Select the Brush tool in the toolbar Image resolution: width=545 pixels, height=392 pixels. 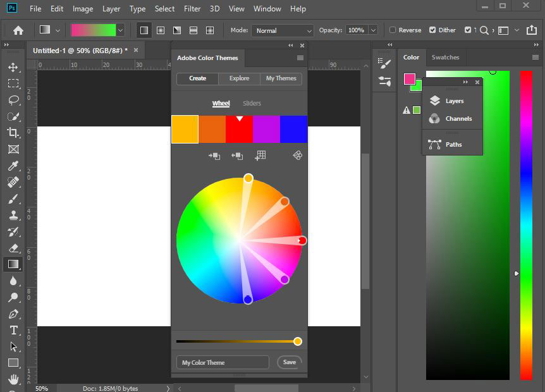coord(13,199)
